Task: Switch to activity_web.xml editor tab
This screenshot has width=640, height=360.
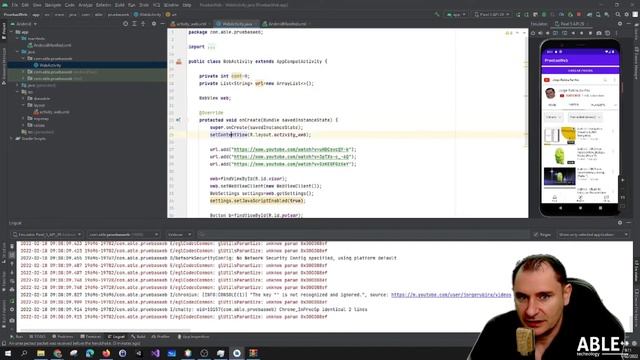Action: (x=189, y=24)
